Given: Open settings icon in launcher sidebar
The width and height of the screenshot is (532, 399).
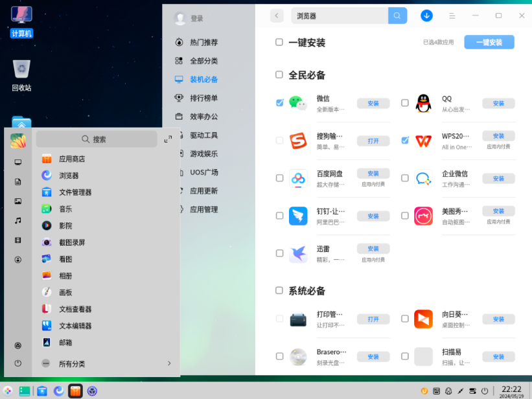Looking at the screenshot, I should (x=18, y=345).
